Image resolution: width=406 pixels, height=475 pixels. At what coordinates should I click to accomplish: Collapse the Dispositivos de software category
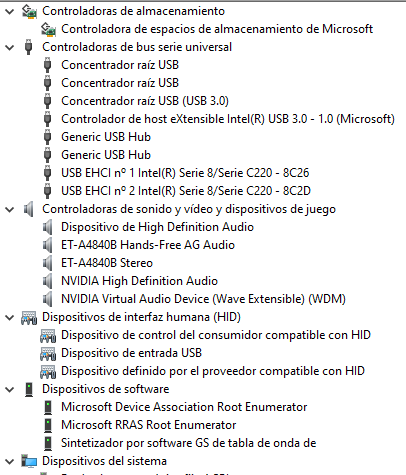point(10,390)
